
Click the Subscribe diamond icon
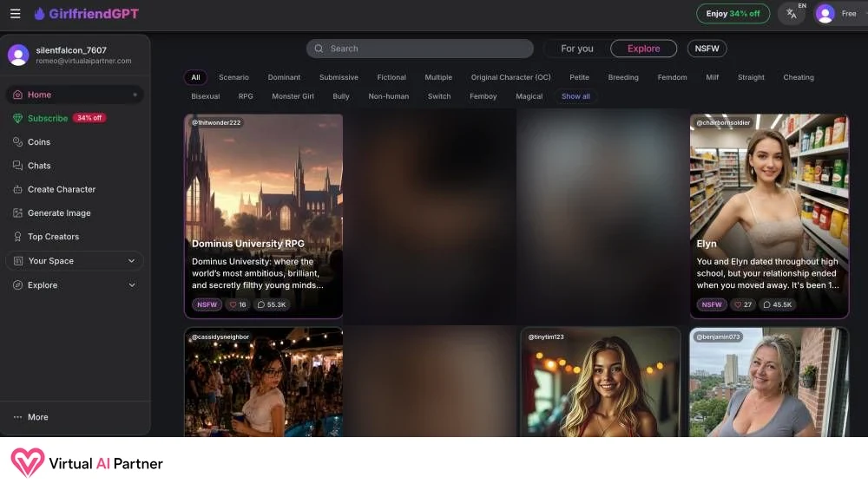(x=17, y=118)
